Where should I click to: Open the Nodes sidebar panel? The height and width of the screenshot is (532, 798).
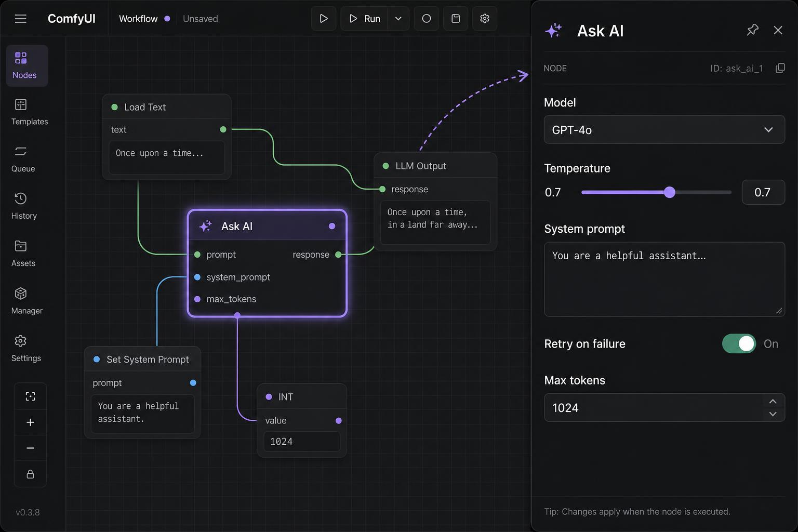pos(27,65)
